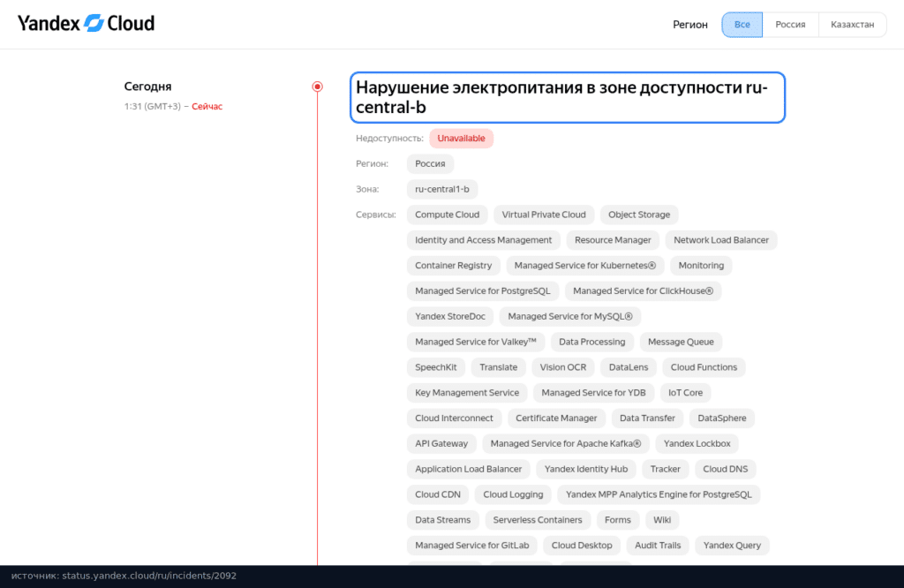Click the status.yandex.cloud source caption
This screenshot has height=588, width=904.
pyautogui.click(x=124, y=576)
